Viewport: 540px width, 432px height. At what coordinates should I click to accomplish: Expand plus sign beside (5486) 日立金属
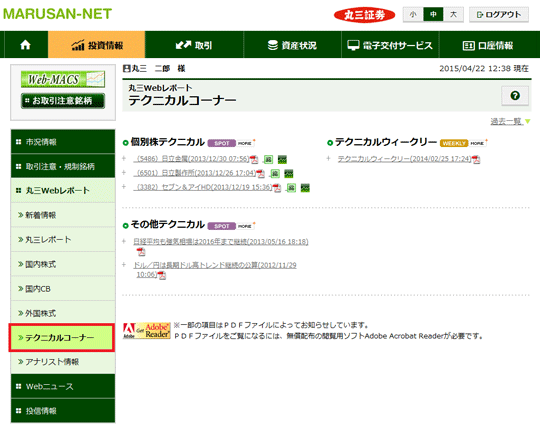(124, 158)
